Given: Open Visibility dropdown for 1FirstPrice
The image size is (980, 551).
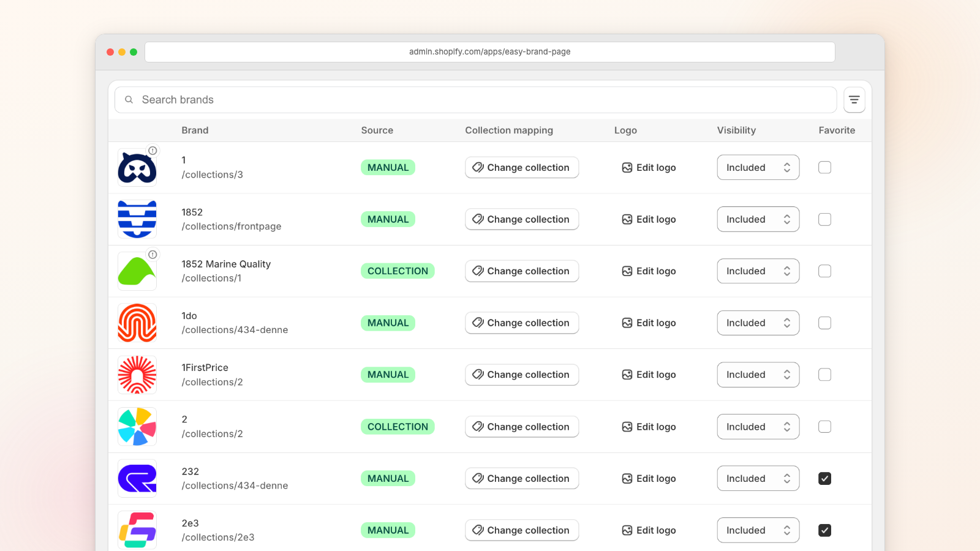Looking at the screenshot, I should coord(758,375).
